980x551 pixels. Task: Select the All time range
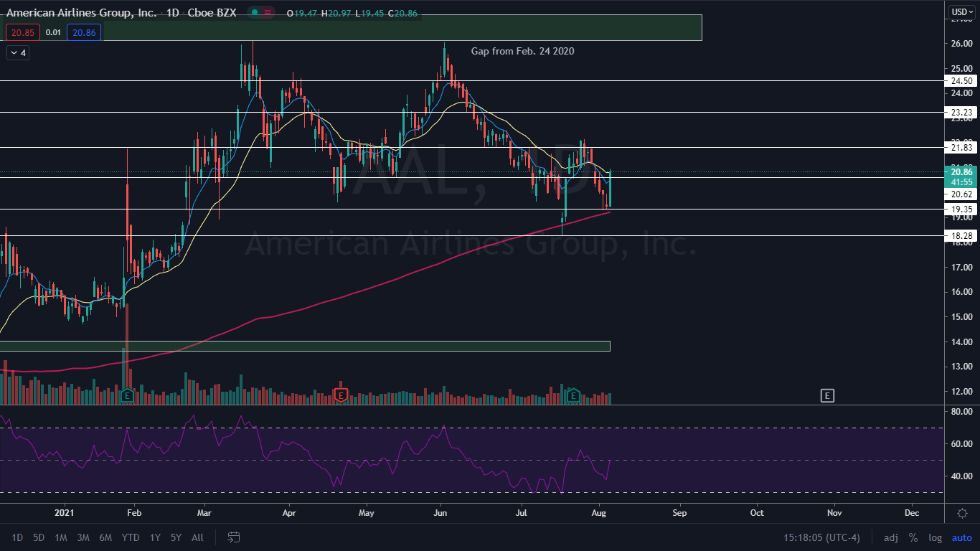click(198, 537)
